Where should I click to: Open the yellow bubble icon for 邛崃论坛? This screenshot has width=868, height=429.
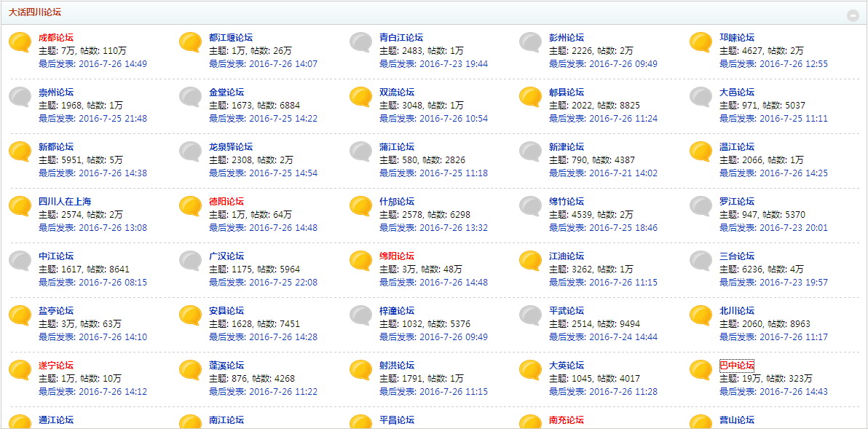(701, 42)
